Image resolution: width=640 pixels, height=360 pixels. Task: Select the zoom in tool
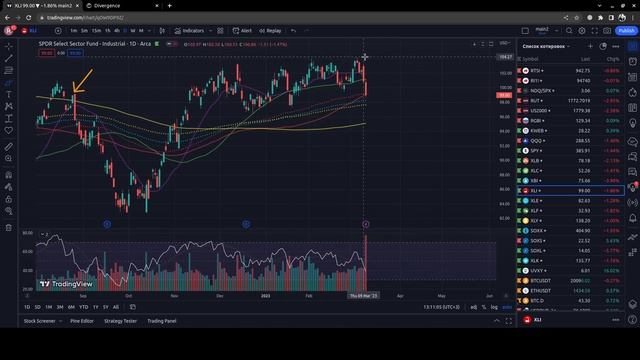[9, 158]
